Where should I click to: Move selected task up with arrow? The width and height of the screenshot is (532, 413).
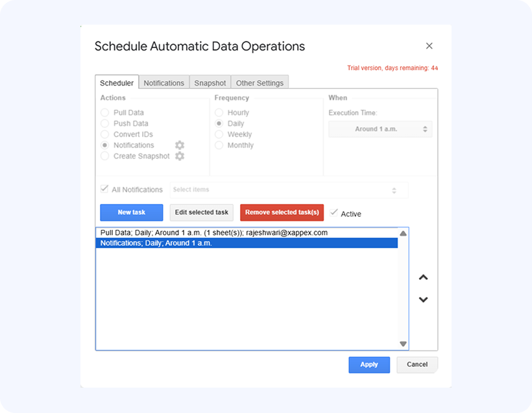point(423,277)
